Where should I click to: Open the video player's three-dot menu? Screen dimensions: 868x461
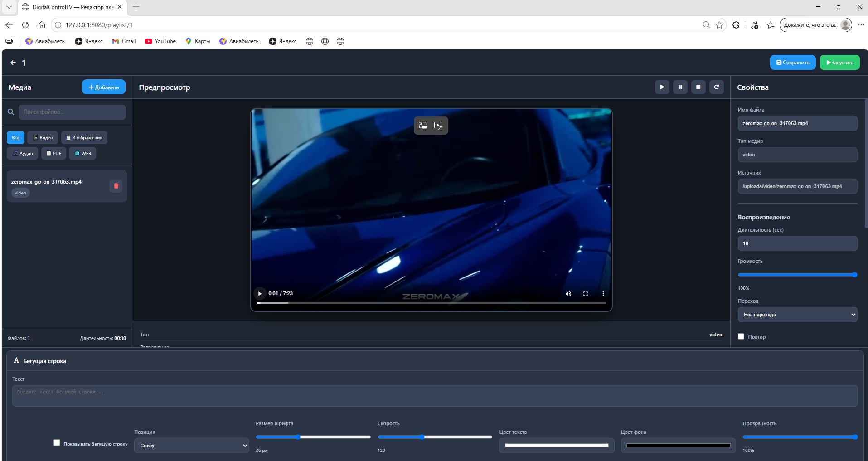[x=603, y=294]
